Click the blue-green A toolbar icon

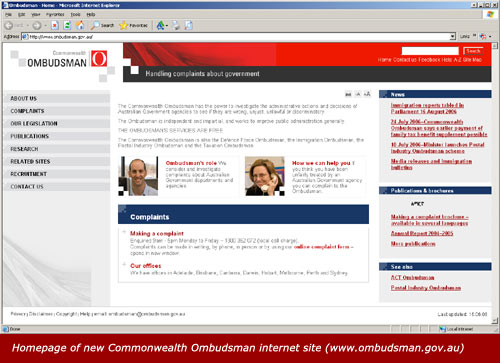pos(160,25)
